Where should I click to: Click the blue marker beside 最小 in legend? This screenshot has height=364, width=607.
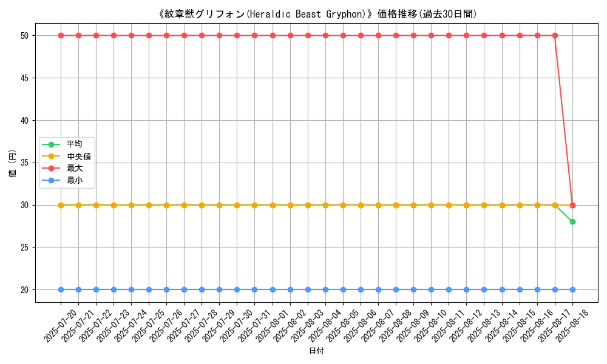coord(51,180)
